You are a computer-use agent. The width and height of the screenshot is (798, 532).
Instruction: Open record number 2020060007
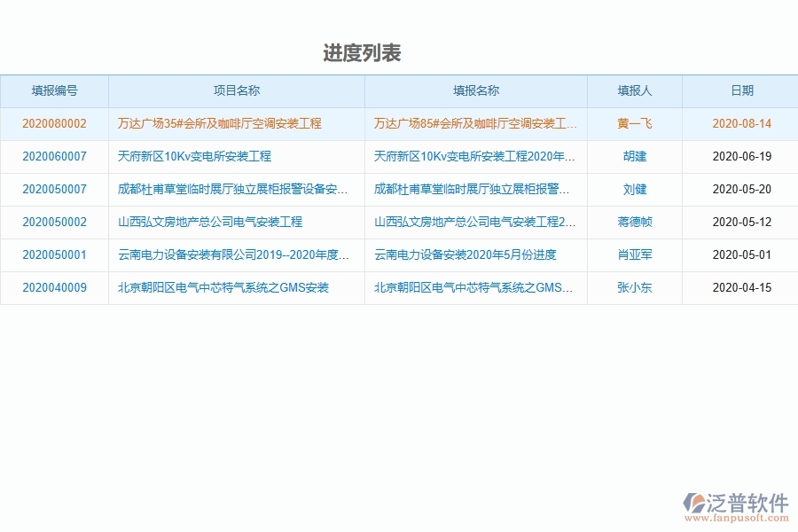click(x=55, y=156)
